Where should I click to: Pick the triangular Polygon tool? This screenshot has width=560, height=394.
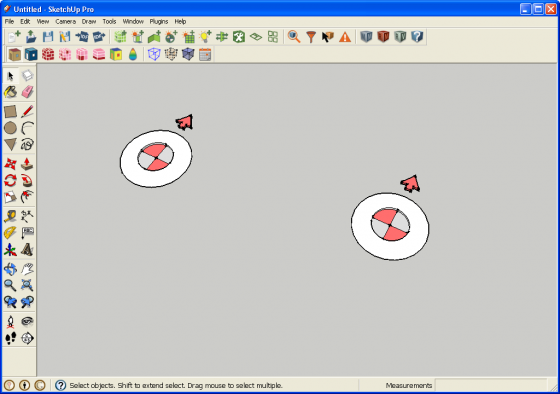(x=10, y=144)
